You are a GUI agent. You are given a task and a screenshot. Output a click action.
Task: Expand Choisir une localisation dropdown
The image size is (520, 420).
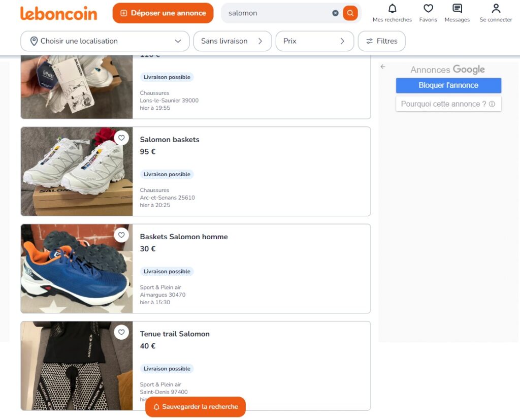(x=105, y=41)
